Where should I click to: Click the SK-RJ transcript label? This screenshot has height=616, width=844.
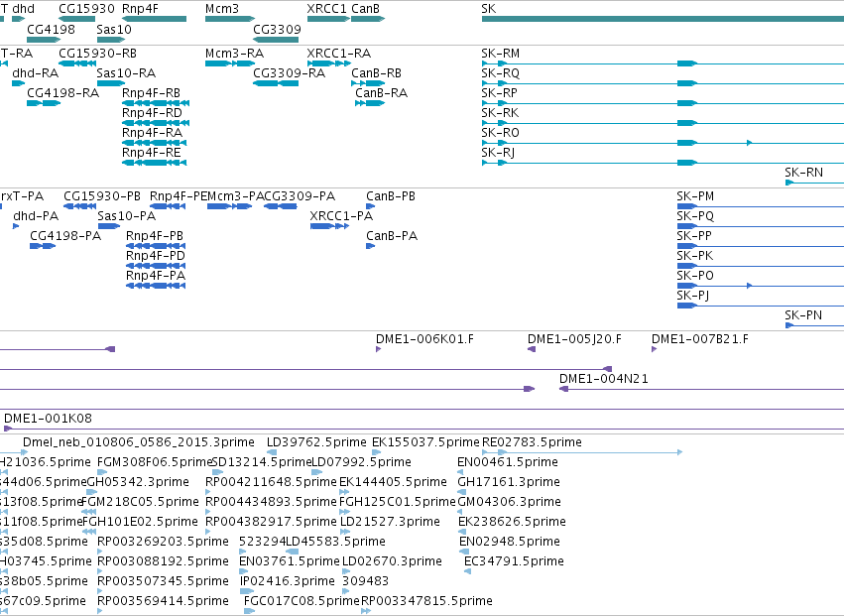(498, 153)
